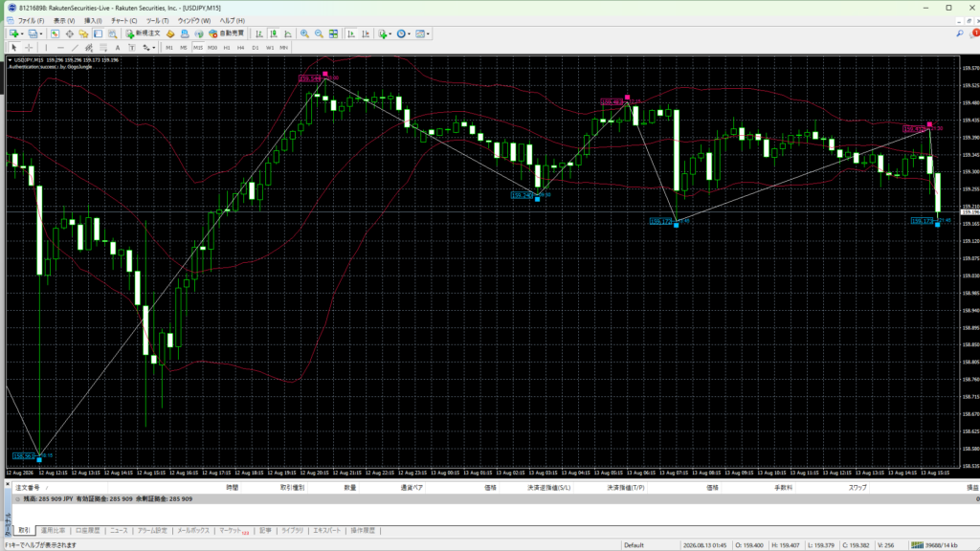Image resolution: width=980 pixels, height=551 pixels.
Task: Select the horizontal line drawing tool
Action: (x=60, y=48)
